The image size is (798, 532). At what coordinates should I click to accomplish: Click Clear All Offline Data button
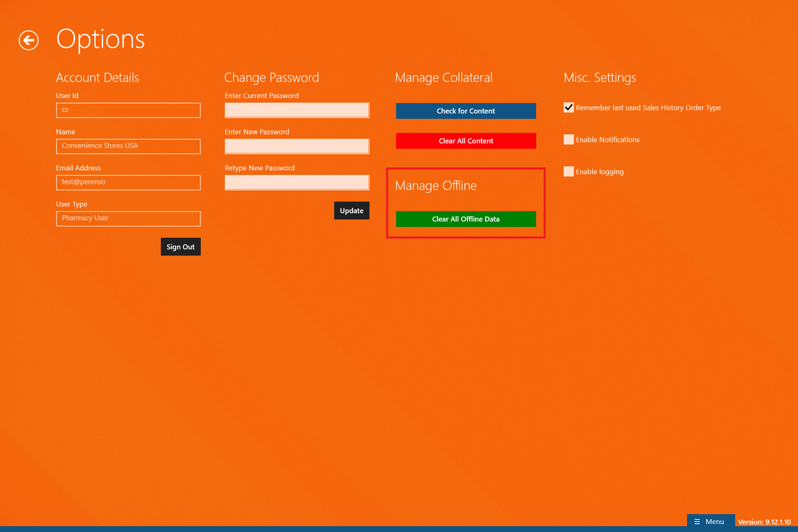(465, 219)
